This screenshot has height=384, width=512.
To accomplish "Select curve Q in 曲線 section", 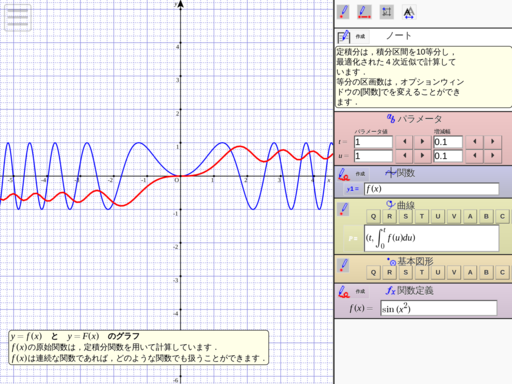I will click(373, 216).
